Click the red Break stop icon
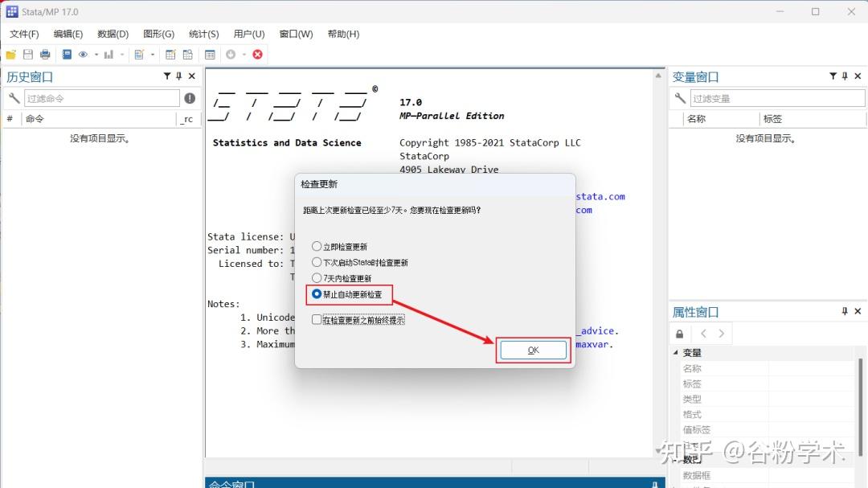 [x=256, y=55]
